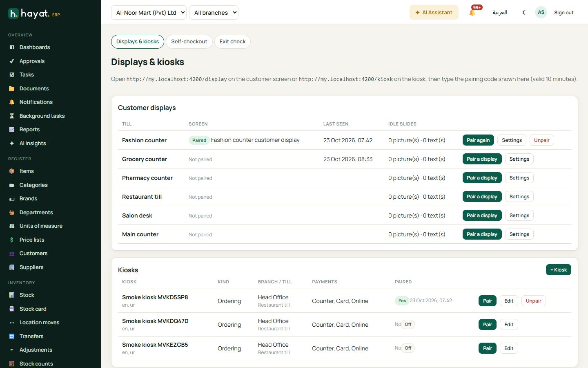Unpair Smoke kiosk MVKD5SP8
This screenshot has width=588, height=368.
coord(533,301)
